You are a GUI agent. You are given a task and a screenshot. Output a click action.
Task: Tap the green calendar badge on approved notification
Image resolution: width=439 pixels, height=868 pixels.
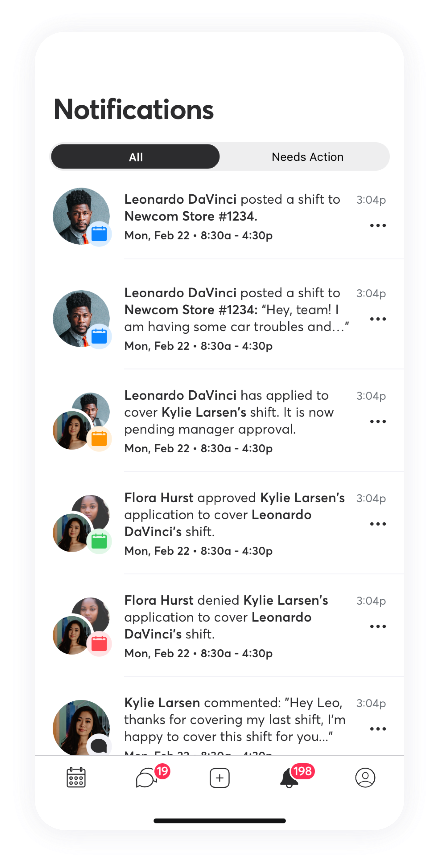[x=99, y=541]
